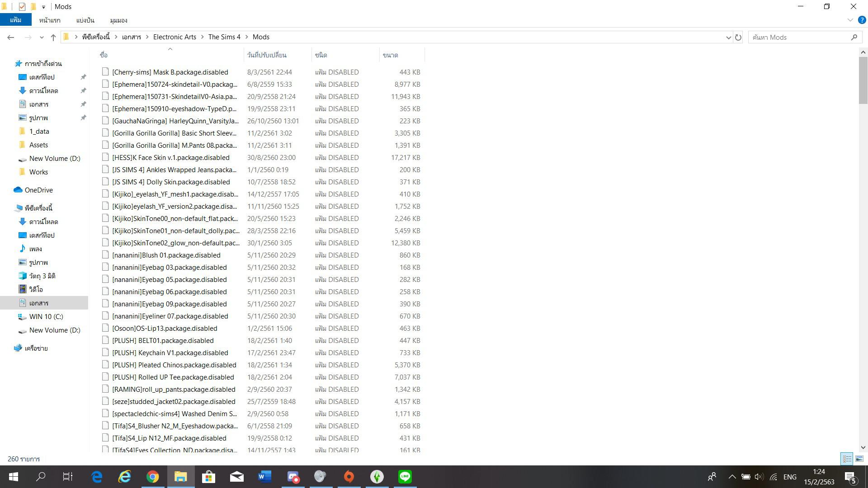Refresh the Mods folder view
Screen dimensions: 868x488
[x=738, y=38]
